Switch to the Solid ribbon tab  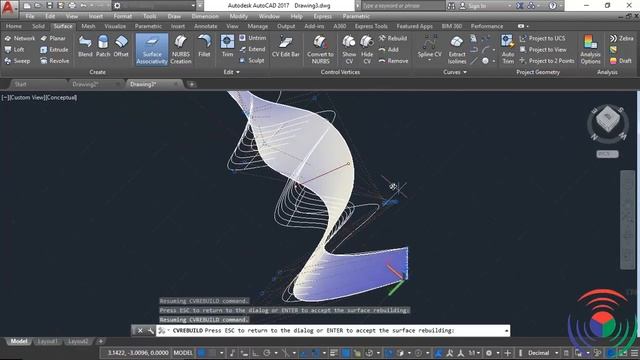pos(38,26)
